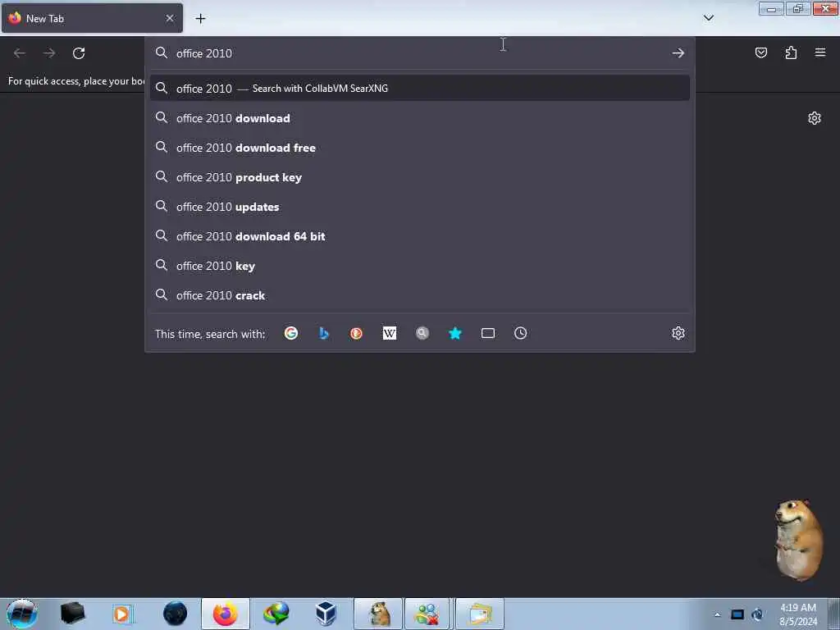Image resolution: width=840 pixels, height=630 pixels.
Task: Search with Wikipedia one-off icon
Action: pyautogui.click(x=390, y=333)
